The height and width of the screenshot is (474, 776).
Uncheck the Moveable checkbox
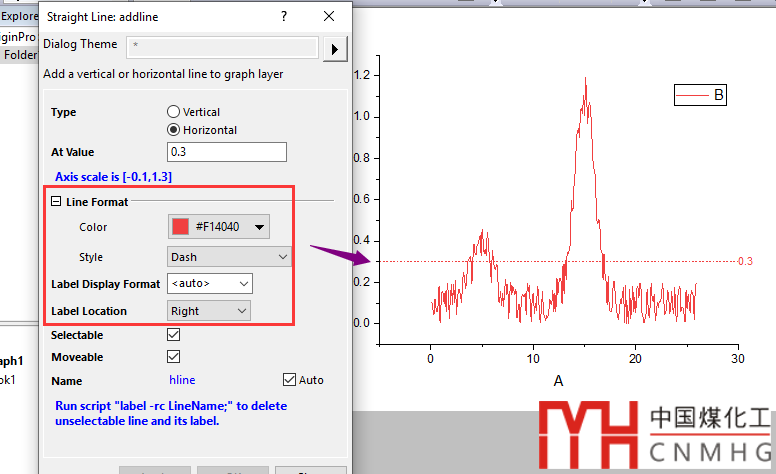174,357
